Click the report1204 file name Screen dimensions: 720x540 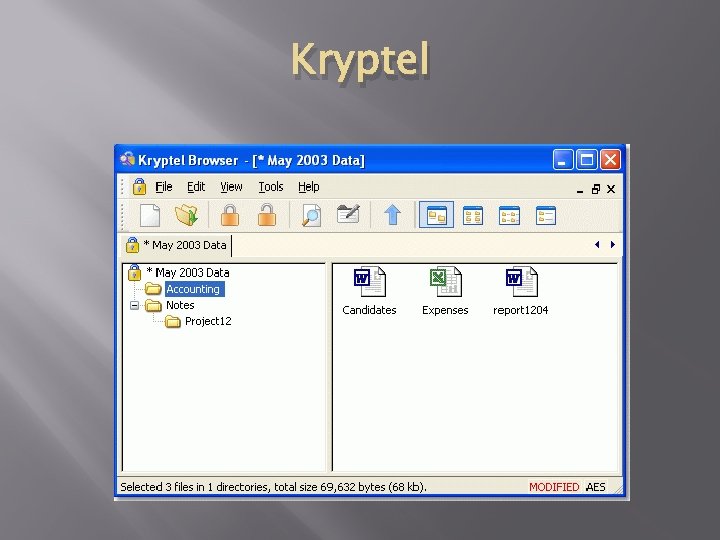pos(521,310)
